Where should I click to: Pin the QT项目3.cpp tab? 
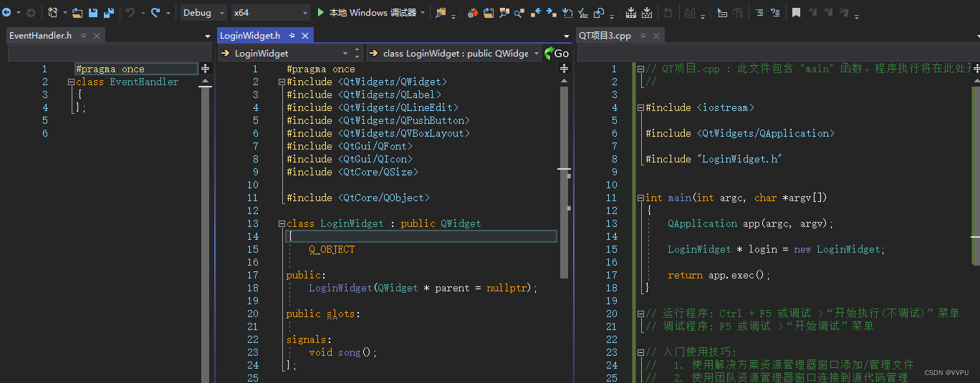(643, 35)
